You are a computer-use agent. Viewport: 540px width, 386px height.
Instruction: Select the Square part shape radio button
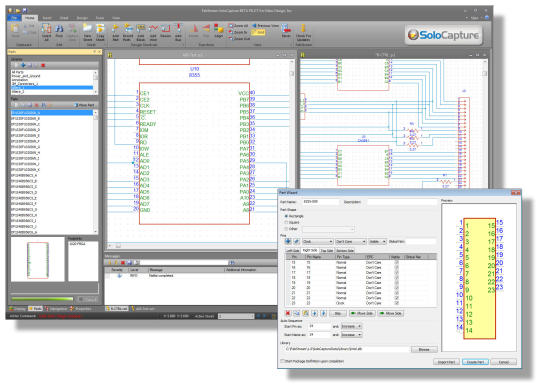[286, 222]
